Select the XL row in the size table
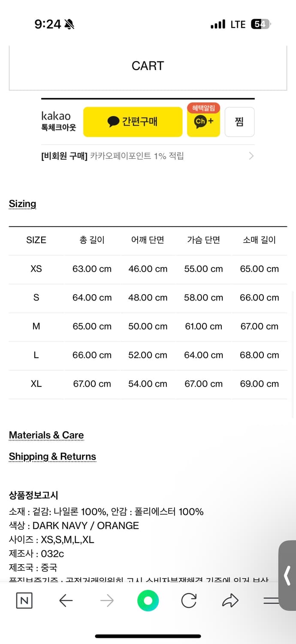296x644 pixels. [x=148, y=383]
